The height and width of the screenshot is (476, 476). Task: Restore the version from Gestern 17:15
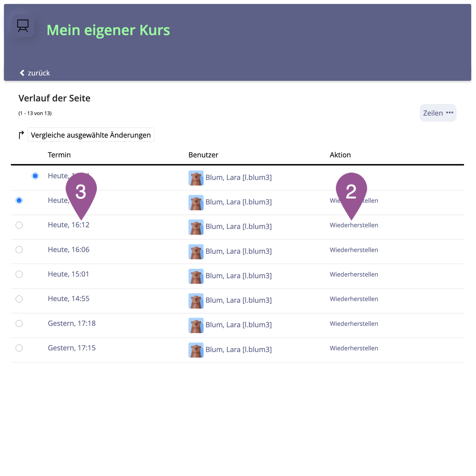click(x=354, y=348)
